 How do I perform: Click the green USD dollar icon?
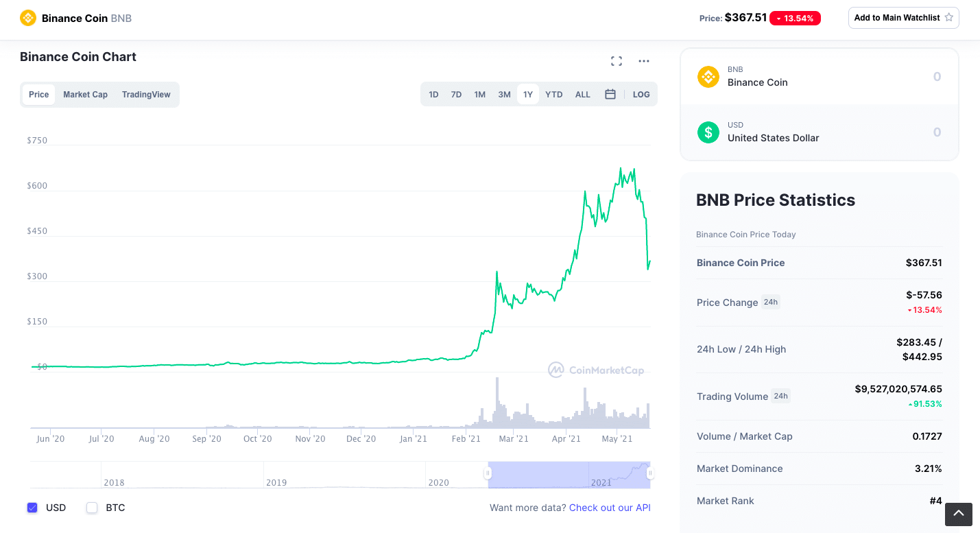click(x=708, y=132)
